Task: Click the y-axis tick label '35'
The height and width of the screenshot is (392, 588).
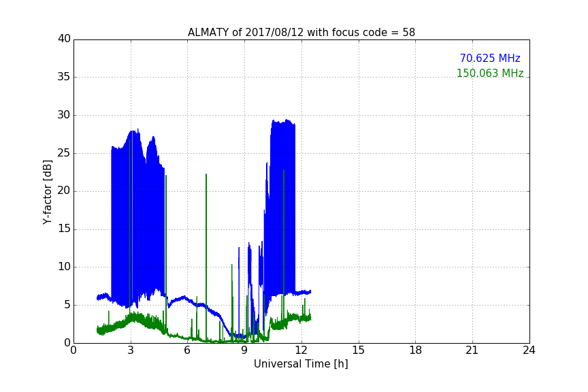Action: tap(64, 77)
